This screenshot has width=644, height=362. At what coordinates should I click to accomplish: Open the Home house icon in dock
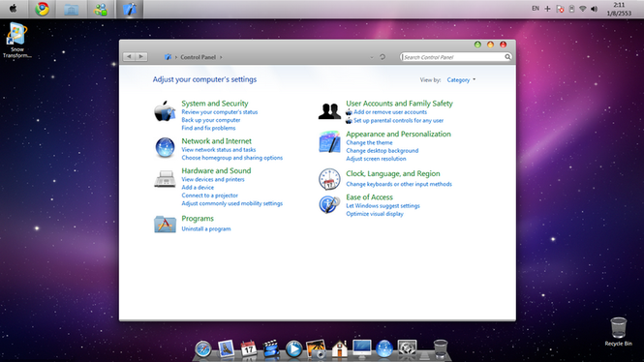339,348
